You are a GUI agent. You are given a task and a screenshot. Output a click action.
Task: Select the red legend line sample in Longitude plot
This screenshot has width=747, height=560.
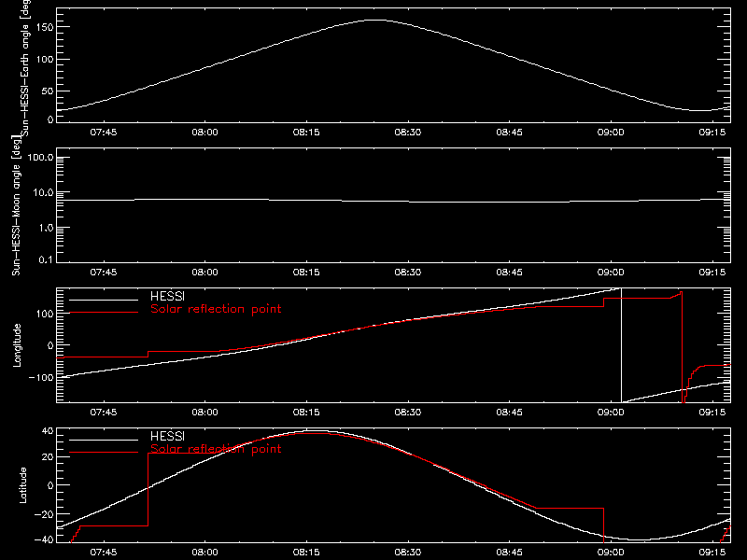point(104,313)
